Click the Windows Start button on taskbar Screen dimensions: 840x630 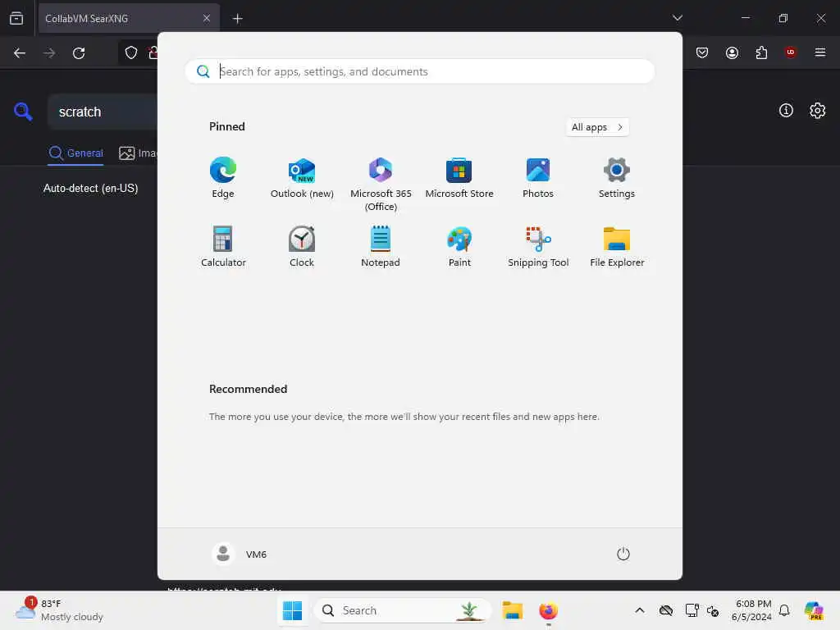pos(293,610)
